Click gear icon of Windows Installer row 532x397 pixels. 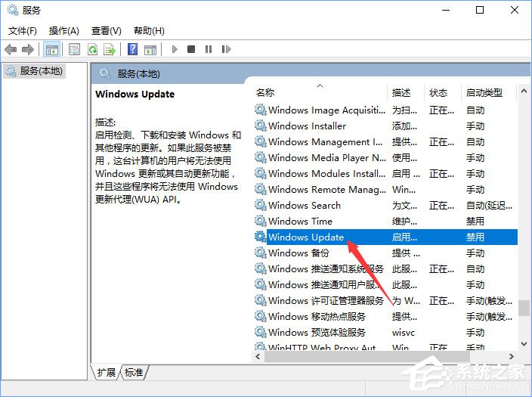point(260,126)
